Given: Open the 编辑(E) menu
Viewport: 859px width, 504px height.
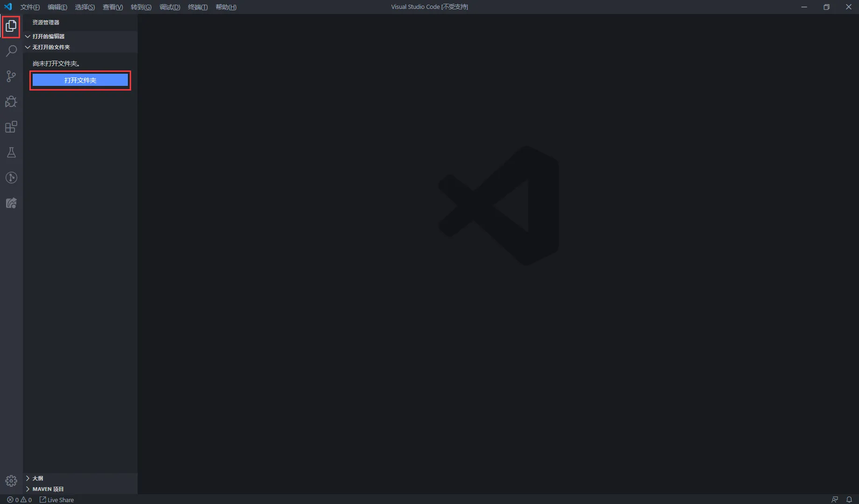Looking at the screenshot, I should click(57, 7).
